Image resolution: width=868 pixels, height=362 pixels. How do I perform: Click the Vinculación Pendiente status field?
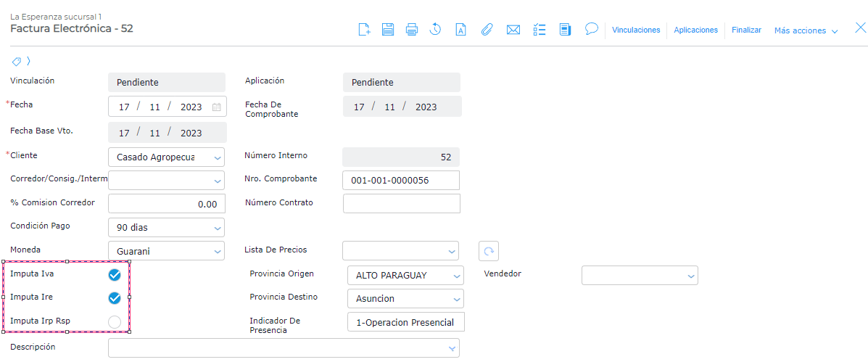coord(167,83)
